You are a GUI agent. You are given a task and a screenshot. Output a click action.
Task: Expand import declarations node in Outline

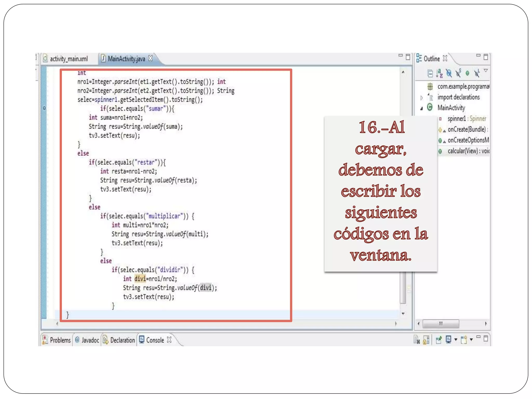pos(421,98)
